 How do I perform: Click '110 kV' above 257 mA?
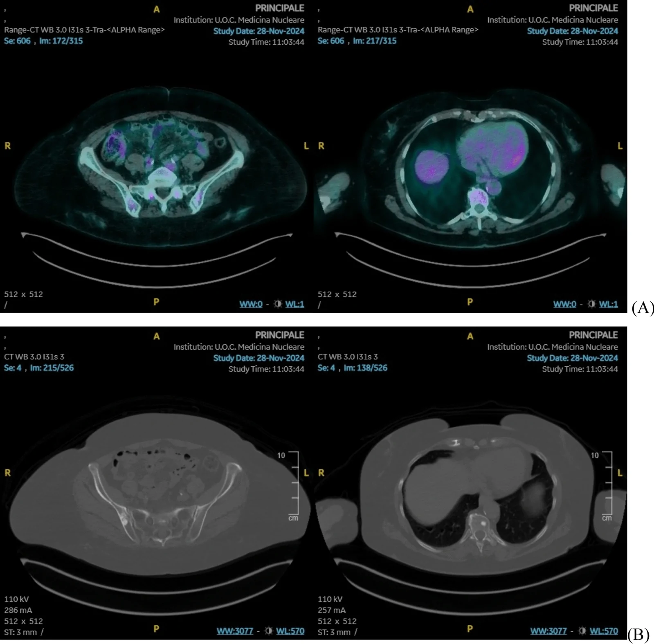click(330, 599)
